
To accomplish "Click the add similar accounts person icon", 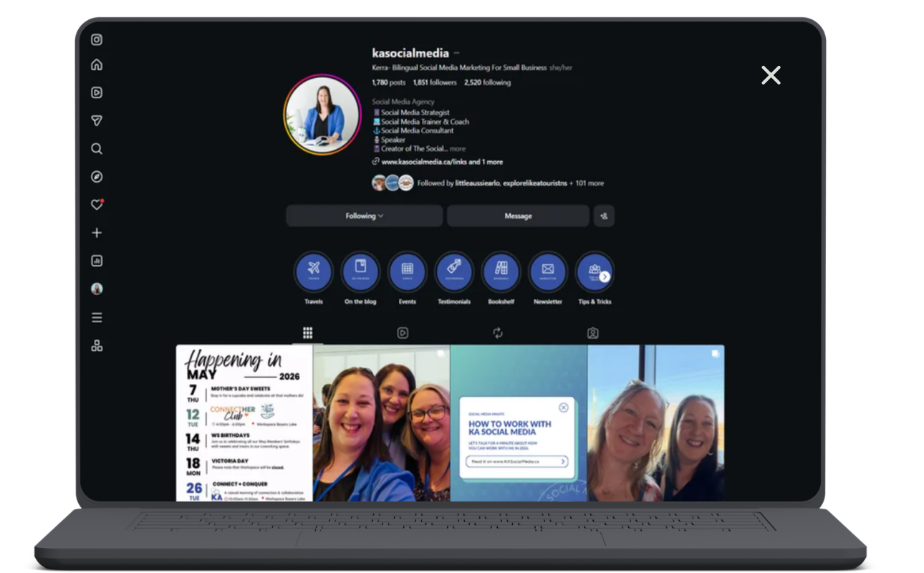I will tap(604, 216).
